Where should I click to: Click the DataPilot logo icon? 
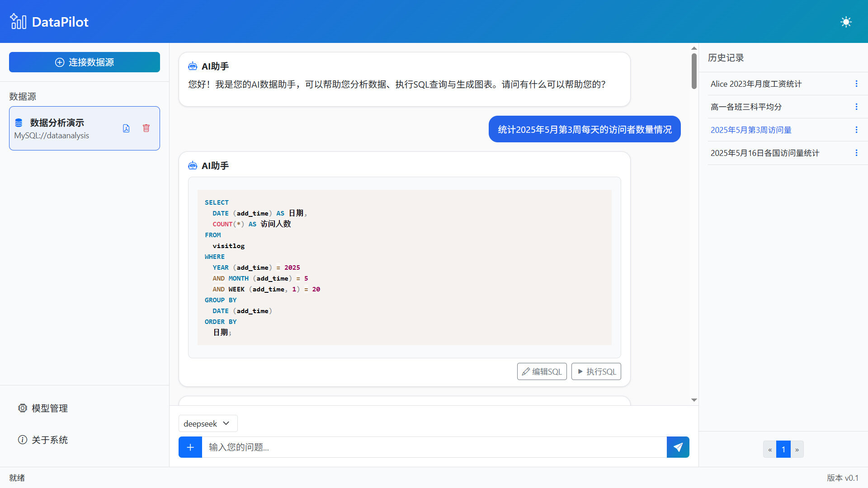18,21
